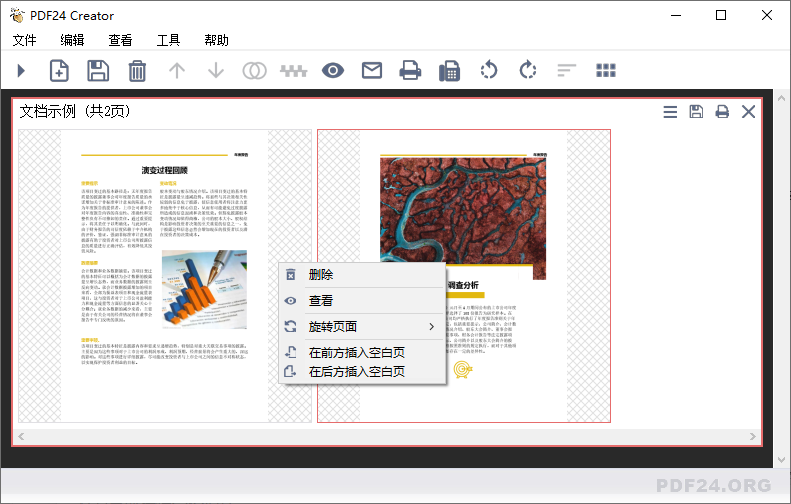The image size is (791, 504).
Task: Close the 文档示例 document with X
Action: pyautogui.click(x=748, y=112)
